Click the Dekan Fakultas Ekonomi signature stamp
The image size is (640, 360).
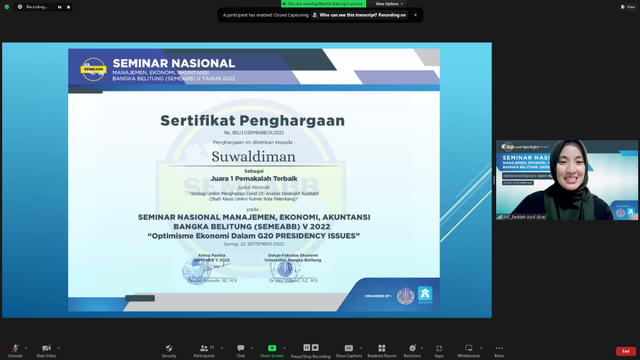pos(284,270)
